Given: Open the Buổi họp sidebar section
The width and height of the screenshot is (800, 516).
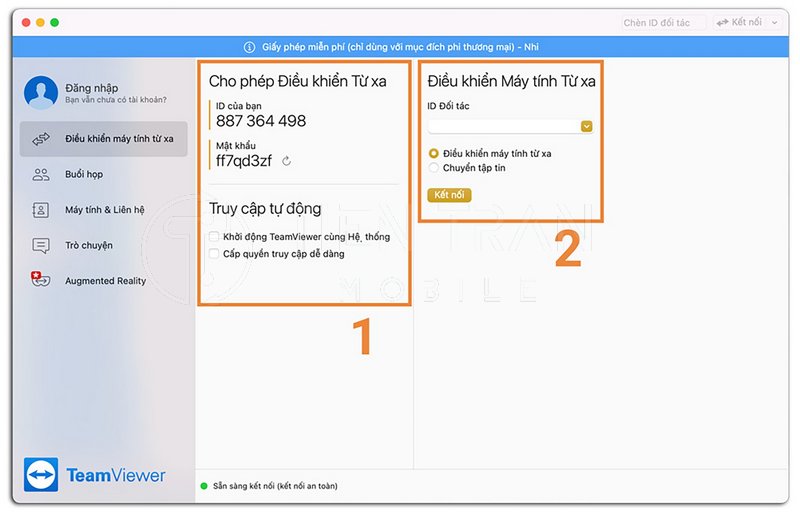Looking at the screenshot, I should pyautogui.click(x=104, y=175).
